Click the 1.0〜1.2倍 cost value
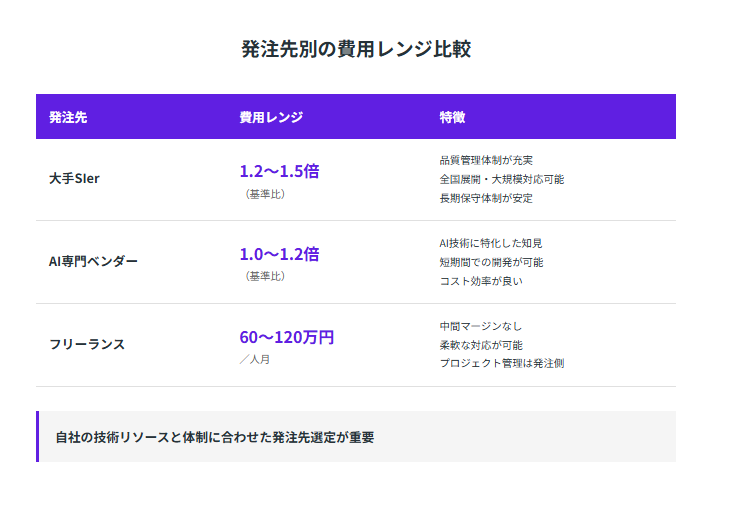The width and height of the screenshot is (744, 517). pyautogui.click(x=279, y=254)
